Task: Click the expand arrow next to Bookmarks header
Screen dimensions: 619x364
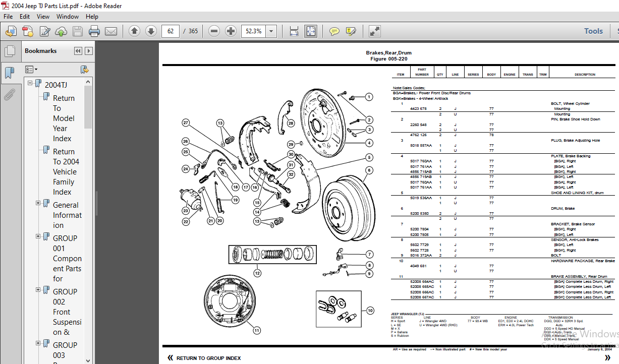Action: click(89, 51)
